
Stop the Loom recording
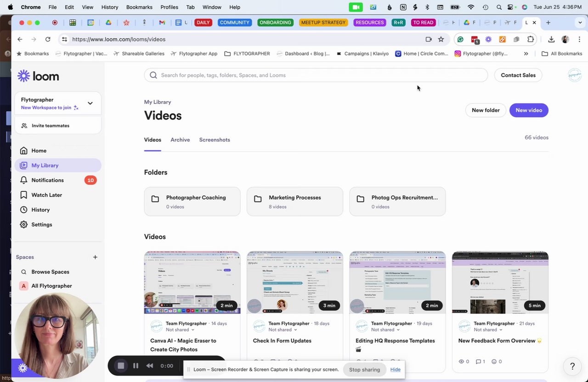point(121,366)
